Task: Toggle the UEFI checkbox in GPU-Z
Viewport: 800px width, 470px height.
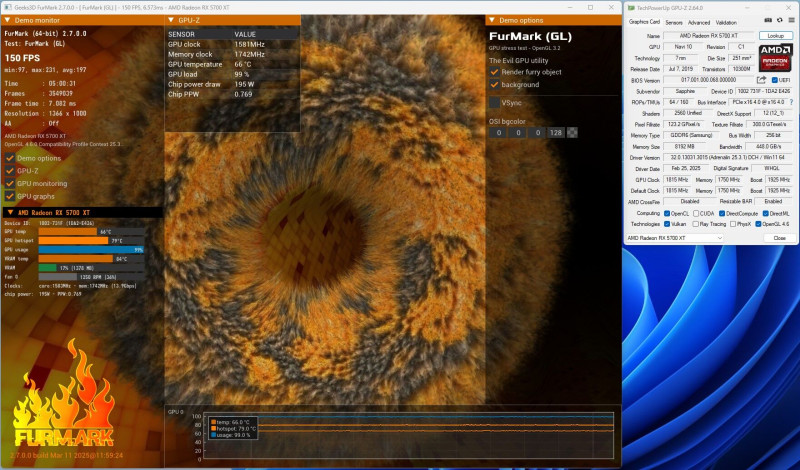Action: [774, 81]
